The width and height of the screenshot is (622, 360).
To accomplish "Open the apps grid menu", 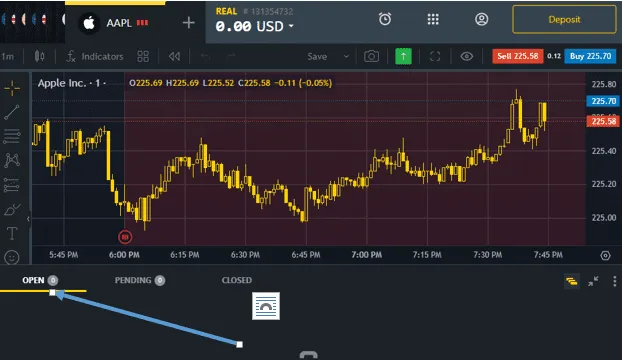I will click(433, 19).
